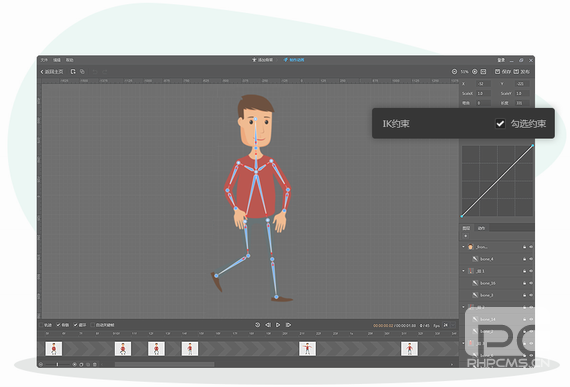This screenshot has width=570, height=387.
Task: Click the redo arrow icon
Action: [x=105, y=72]
